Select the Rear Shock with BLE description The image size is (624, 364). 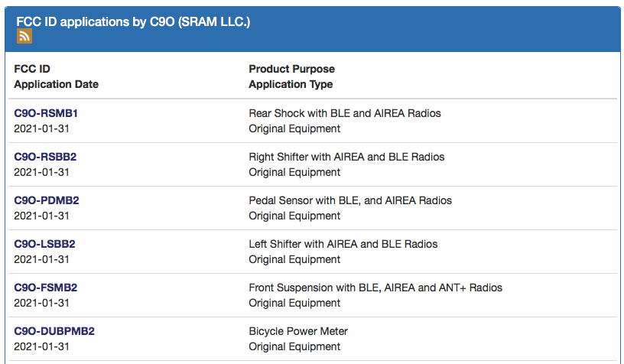(x=344, y=113)
